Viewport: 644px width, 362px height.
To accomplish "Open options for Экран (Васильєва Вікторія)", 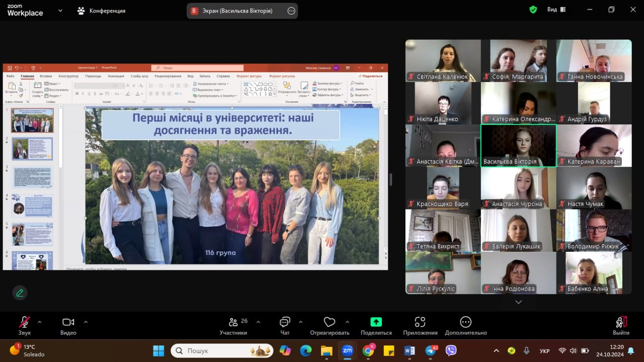I will 291,11.
